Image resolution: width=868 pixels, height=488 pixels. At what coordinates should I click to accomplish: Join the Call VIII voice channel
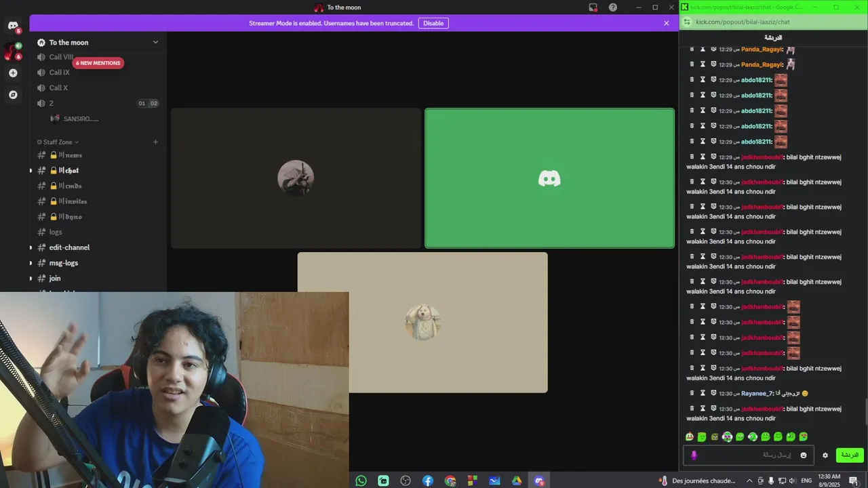tap(61, 57)
